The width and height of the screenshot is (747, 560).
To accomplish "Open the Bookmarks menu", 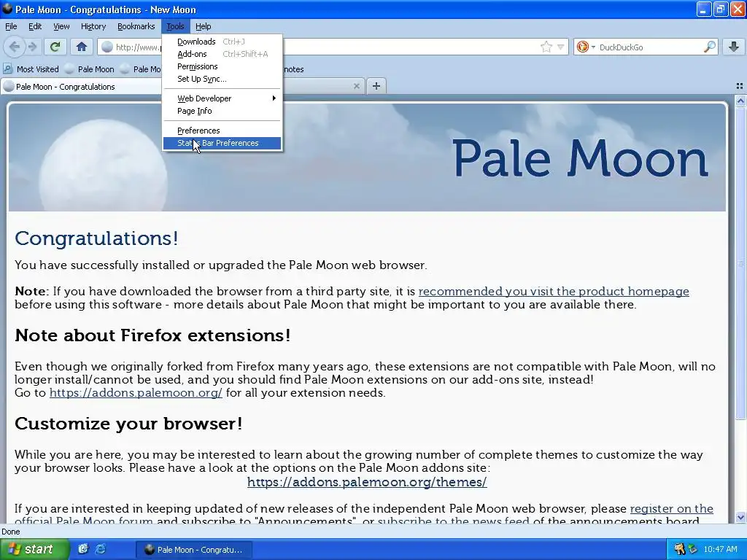I will point(136,26).
